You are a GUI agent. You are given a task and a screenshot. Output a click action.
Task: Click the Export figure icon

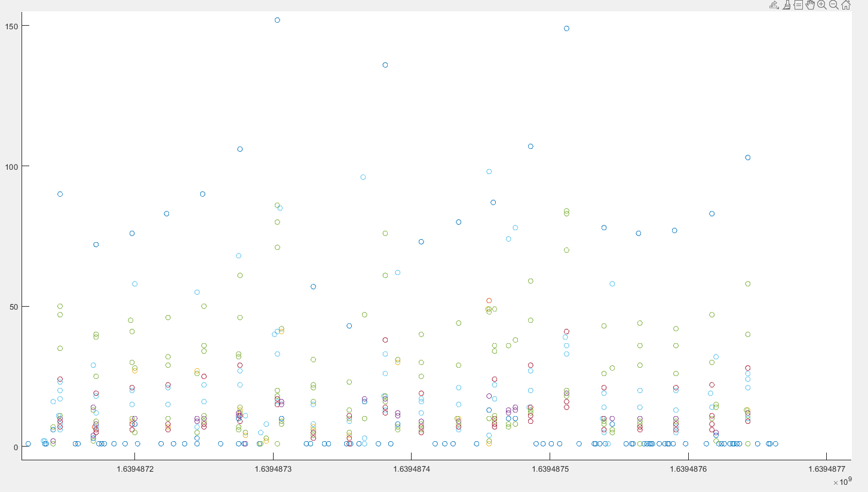click(773, 5)
